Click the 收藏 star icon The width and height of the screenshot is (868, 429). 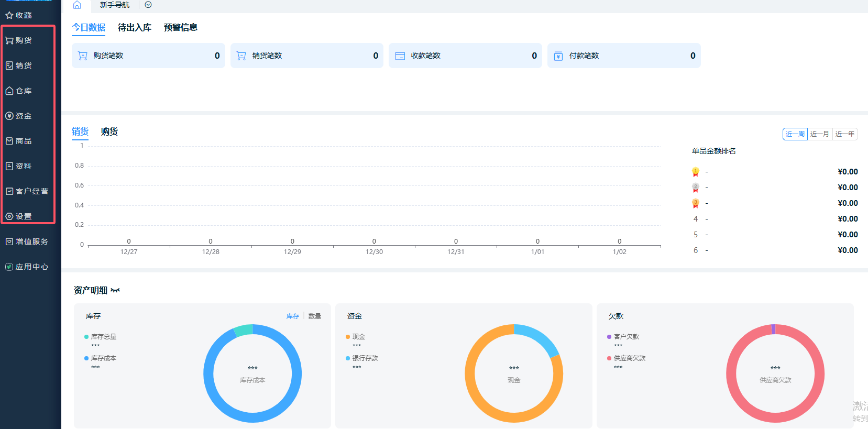click(x=9, y=15)
